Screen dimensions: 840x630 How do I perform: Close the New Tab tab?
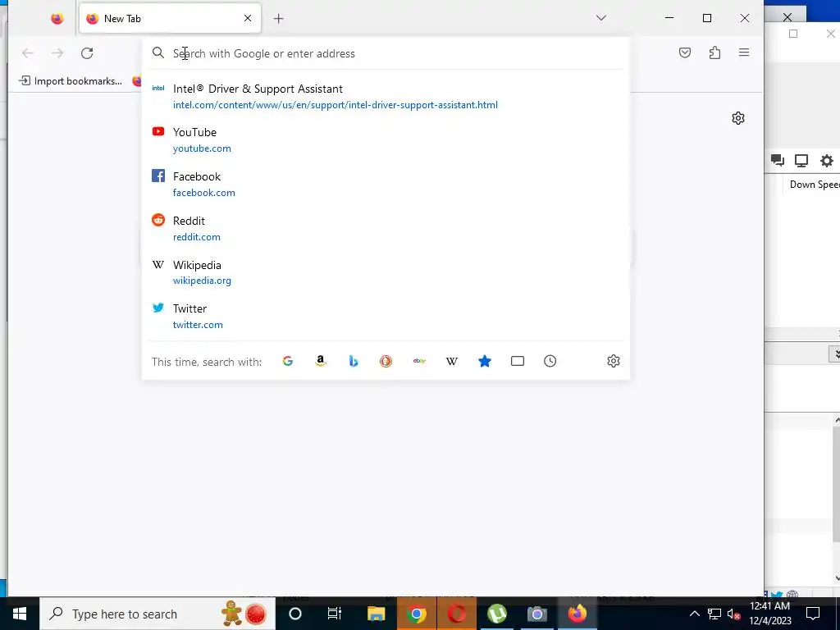[x=248, y=18]
